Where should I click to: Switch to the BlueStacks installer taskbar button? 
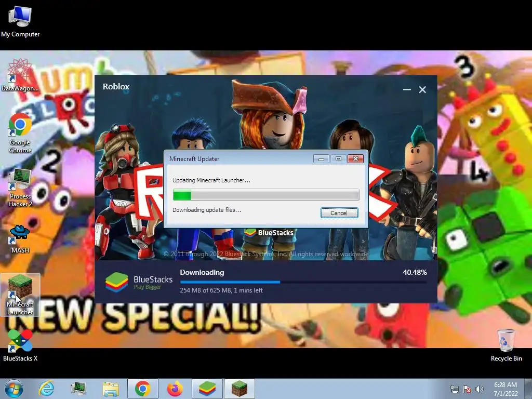pos(207,389)
